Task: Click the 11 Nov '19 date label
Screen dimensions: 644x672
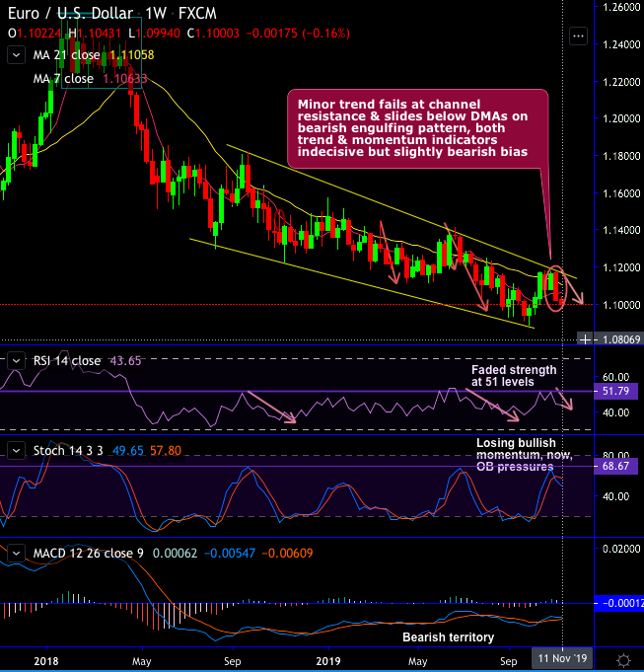Action: coord(562,658)
